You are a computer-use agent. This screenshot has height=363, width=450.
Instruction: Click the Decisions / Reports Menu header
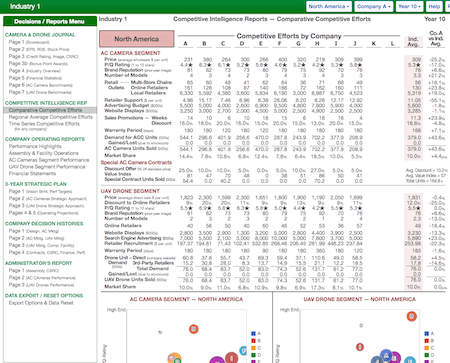click(50, 21)
